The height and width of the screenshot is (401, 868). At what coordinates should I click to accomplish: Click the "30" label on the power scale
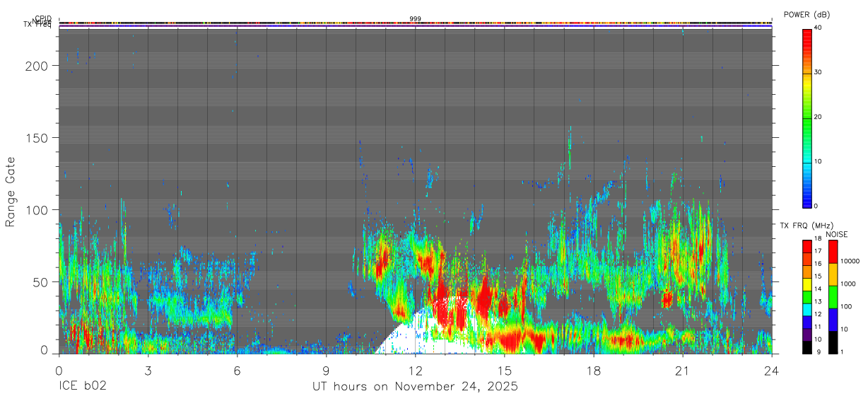point(819,72)
